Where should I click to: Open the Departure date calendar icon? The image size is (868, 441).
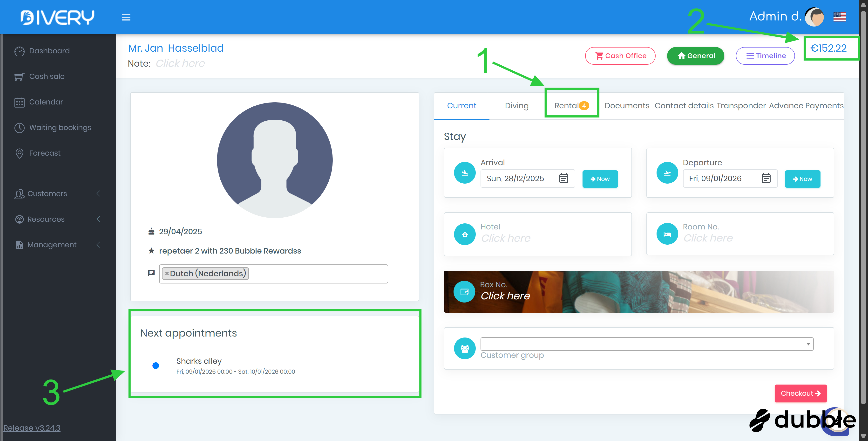[x=766, y=178]
